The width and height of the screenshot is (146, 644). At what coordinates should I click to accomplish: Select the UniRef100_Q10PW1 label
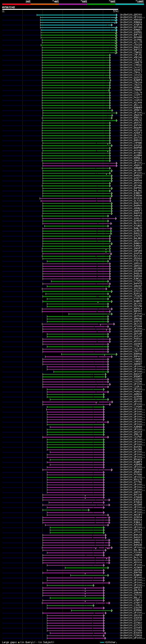coord(131,40)
